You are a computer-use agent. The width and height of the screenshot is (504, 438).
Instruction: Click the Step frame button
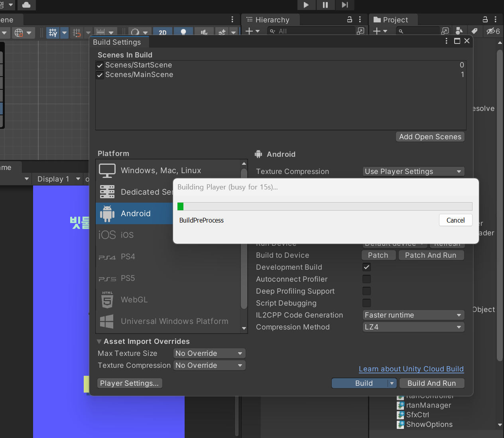(x=345, y=5)
